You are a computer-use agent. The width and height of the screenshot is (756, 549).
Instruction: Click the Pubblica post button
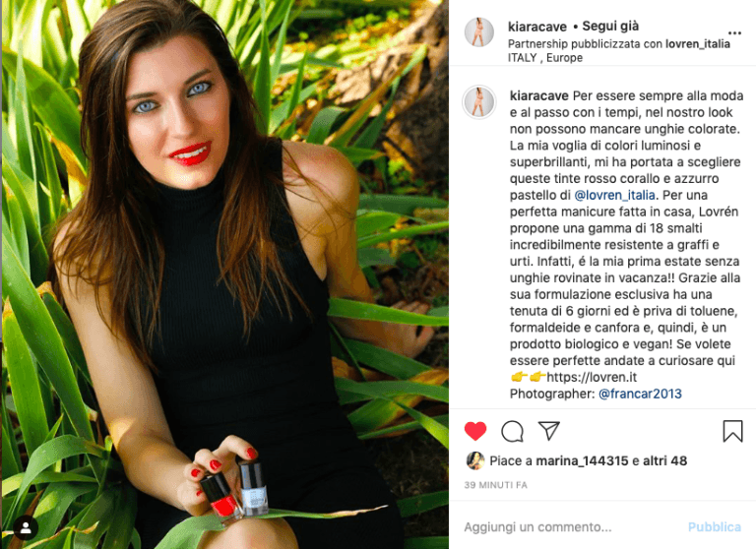point(714,526)
